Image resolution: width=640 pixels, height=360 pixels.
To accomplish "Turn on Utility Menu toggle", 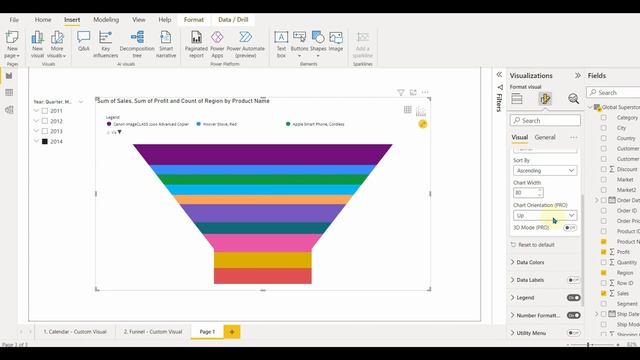I will point(573,333).
